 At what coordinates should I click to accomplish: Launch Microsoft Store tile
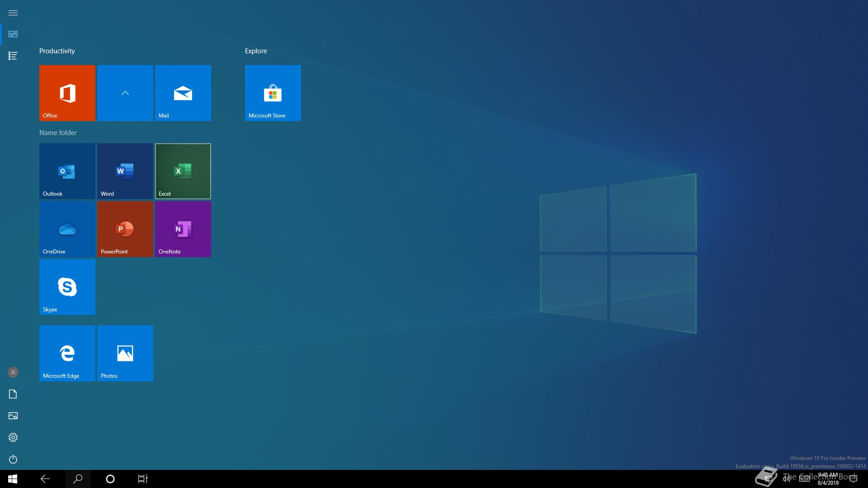[273, 93]
